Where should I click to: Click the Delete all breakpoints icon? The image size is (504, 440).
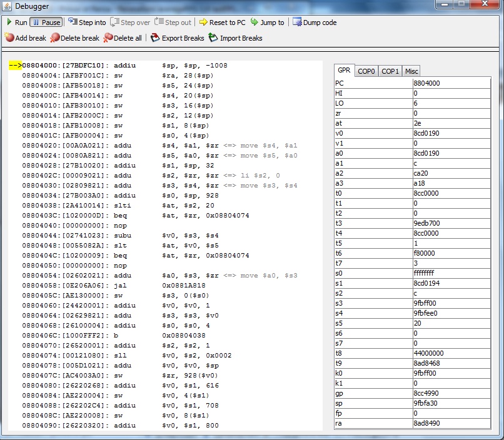click(108, 38)
